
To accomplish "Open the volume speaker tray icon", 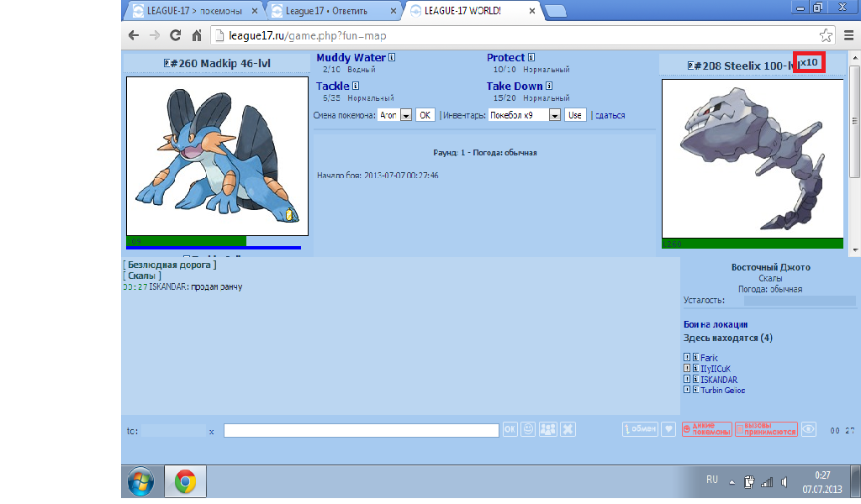I will coord(784,482).
